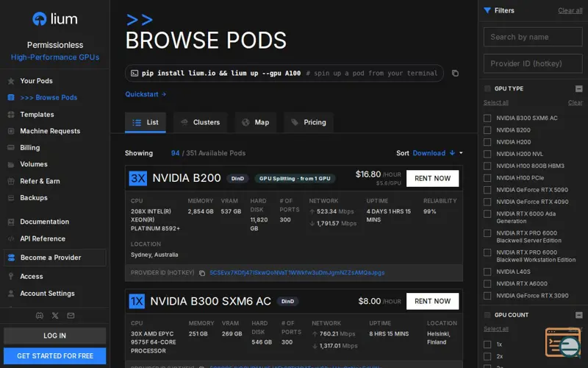Image resolution: width=588 pixels, height=368 pixels.
Task: Collapse the GPU TYPE filter section
Action: click(579, 88)
